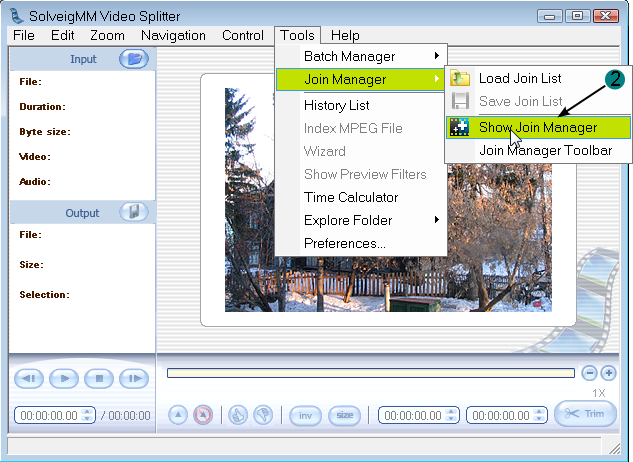This screenshot has height=462, width=633.
Task: Close the open Tools menu
Action: (298, 36)
